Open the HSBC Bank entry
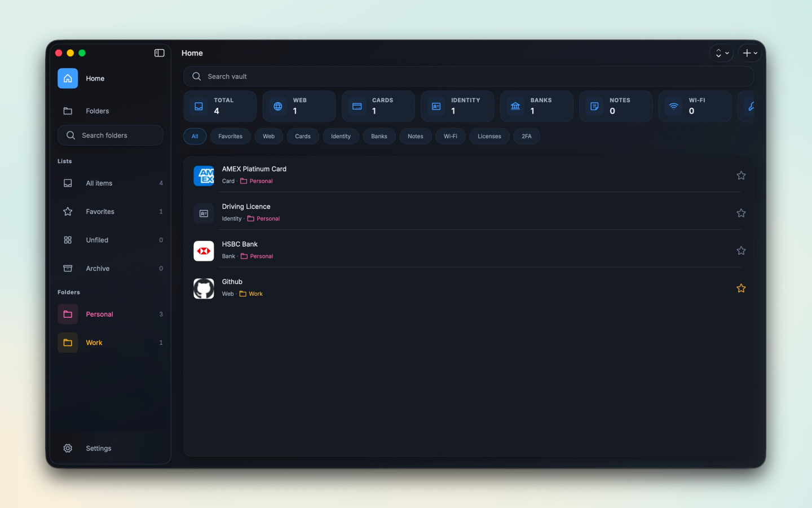The height and width of the screenshot is (508, 812). tap(469, 251)
